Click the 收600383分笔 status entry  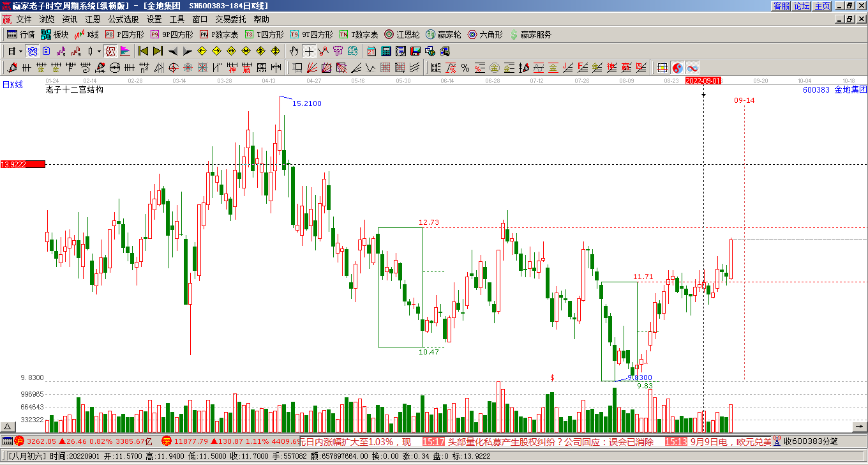pos(811,441)
